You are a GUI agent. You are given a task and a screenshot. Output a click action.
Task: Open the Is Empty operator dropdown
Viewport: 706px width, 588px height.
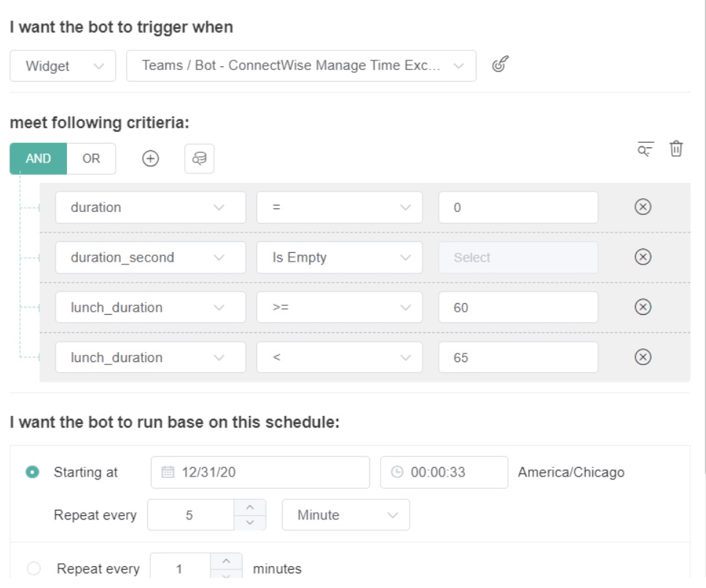tap(339, 257)
